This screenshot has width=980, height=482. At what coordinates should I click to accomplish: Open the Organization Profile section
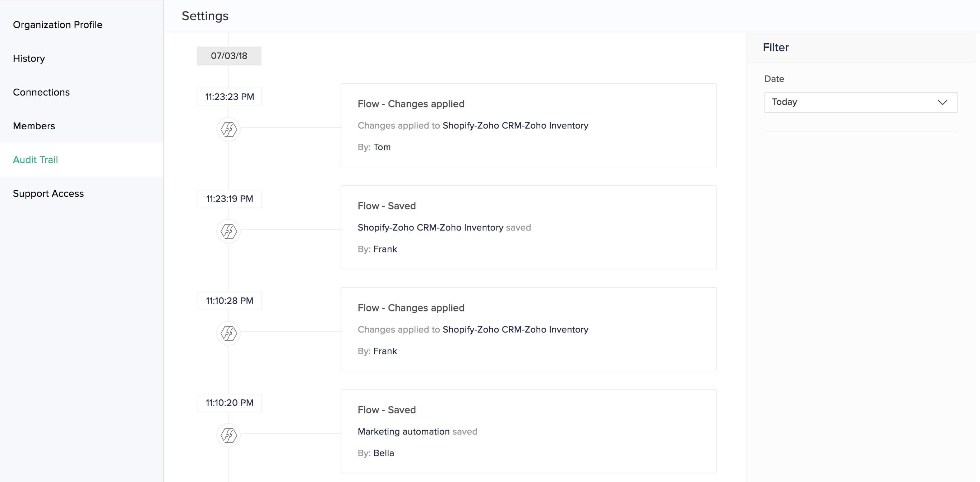click(x=57, y=24)
